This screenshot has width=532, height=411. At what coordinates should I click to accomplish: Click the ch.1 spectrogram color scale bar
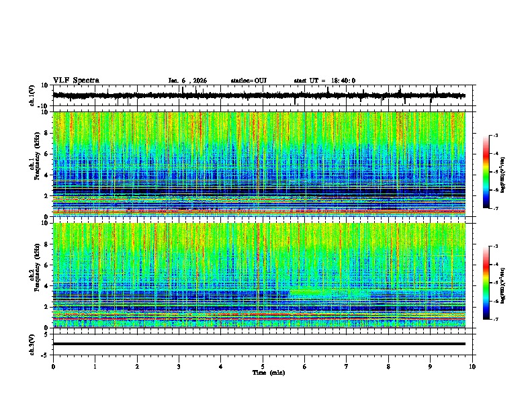coord(486,172)
